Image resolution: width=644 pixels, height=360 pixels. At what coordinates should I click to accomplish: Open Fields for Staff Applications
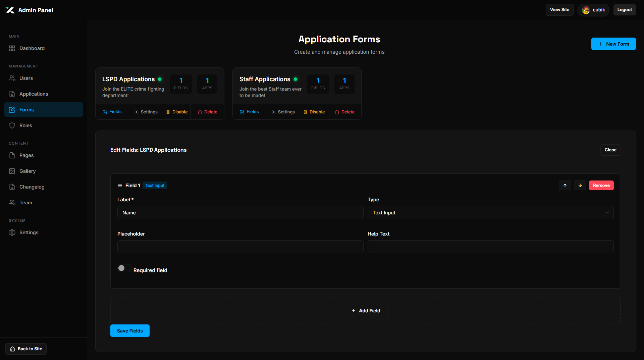click(249, 112)
